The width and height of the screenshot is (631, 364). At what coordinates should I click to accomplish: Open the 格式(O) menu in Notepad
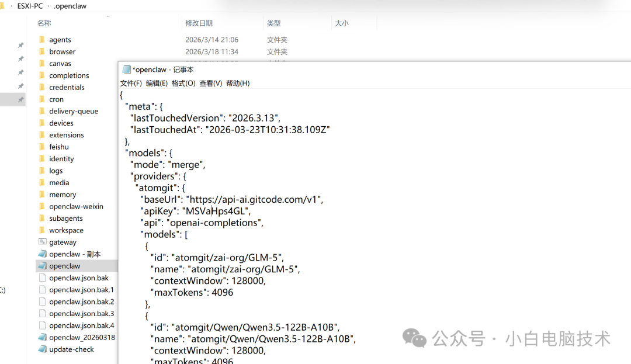tap(183, 83)
